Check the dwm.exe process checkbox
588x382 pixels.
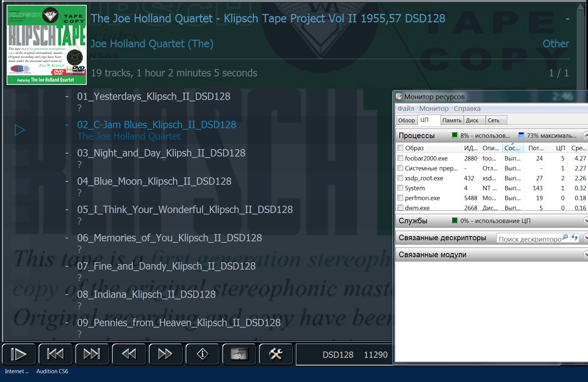coord(400,208)
